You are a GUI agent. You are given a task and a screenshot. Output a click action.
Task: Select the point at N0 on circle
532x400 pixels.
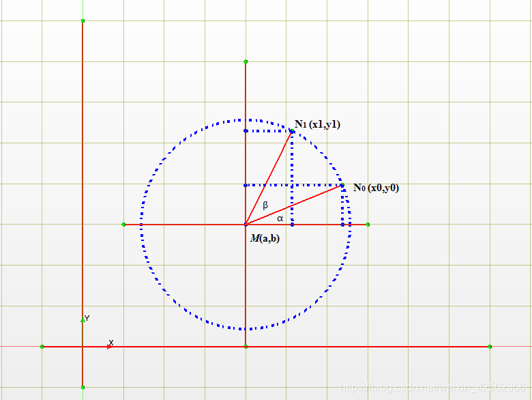point(342,185)
